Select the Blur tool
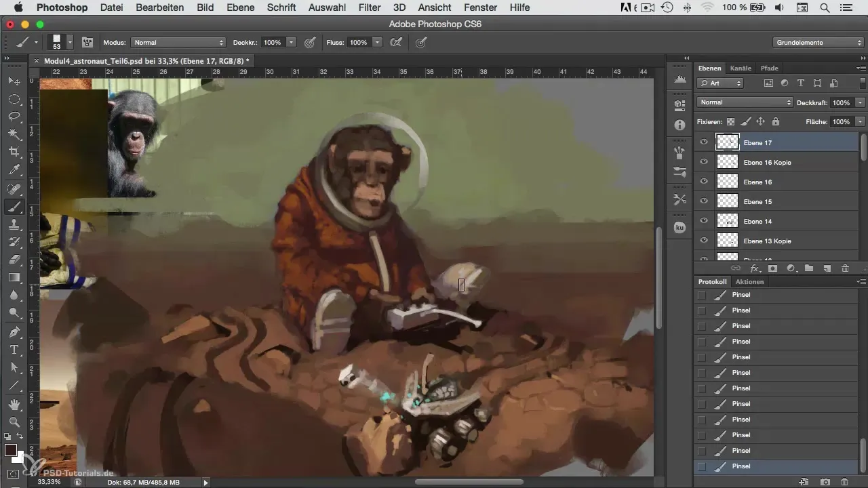This screenshot has width=868, height=488. click(14, 295)
